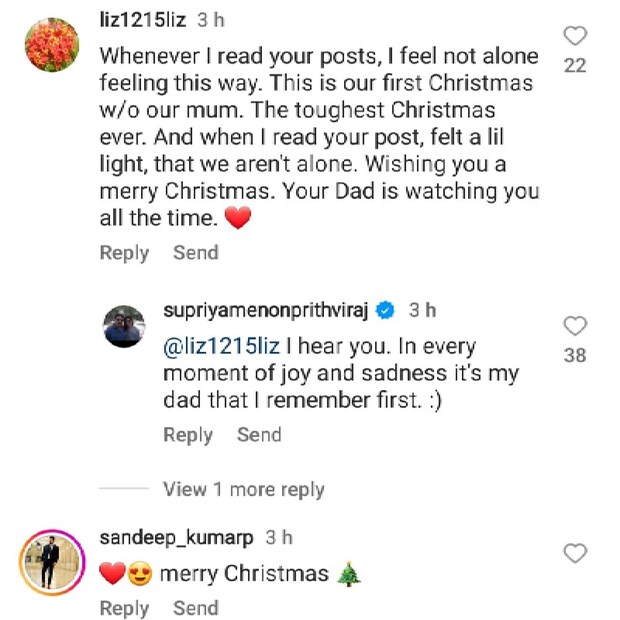Send liz1215liz's comment to someone

pyautogui.click(x=196, y=253)
